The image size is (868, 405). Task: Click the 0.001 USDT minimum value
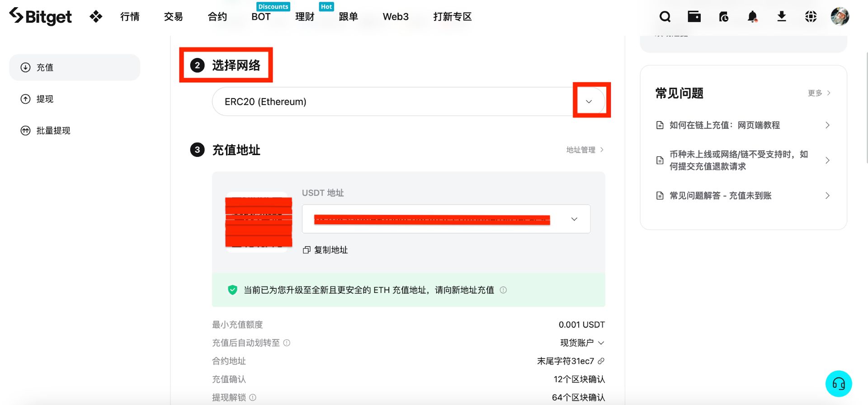(582, 325)
